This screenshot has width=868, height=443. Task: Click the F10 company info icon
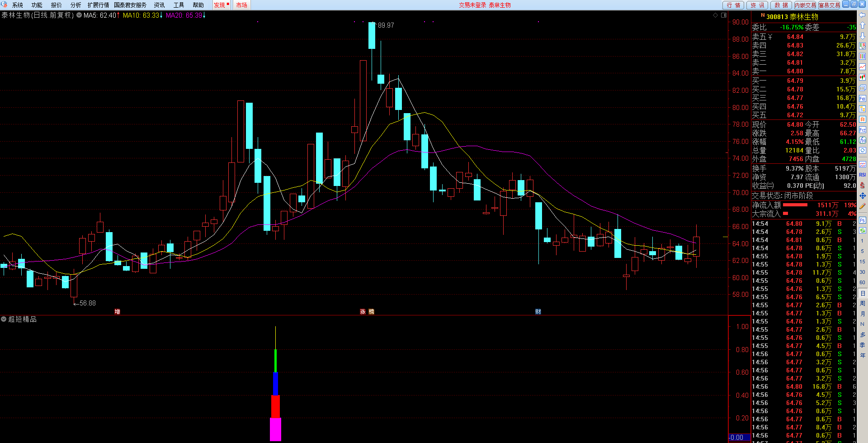pos(862,99)
